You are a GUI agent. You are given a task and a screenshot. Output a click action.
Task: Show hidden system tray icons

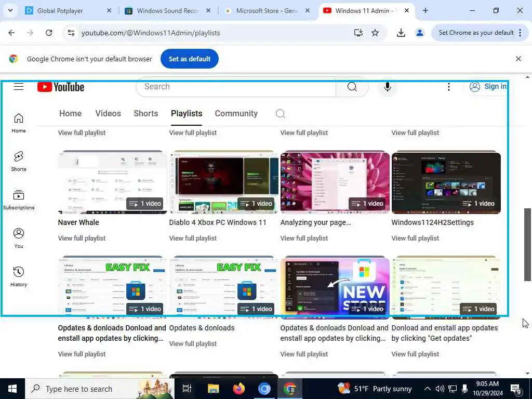tap(428, 389)
